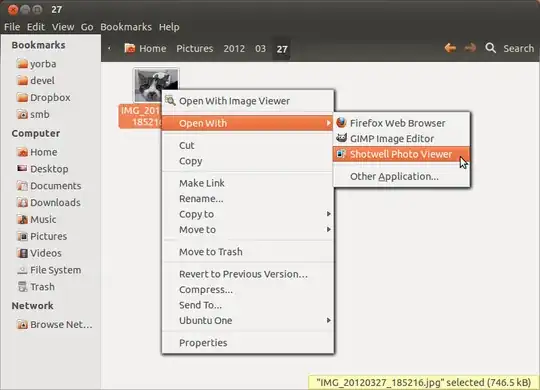Click the Pictures folder icon in sidebar
Image resolution: width=540 pixels, height=390 pixels.
click(x=22, y=236)
